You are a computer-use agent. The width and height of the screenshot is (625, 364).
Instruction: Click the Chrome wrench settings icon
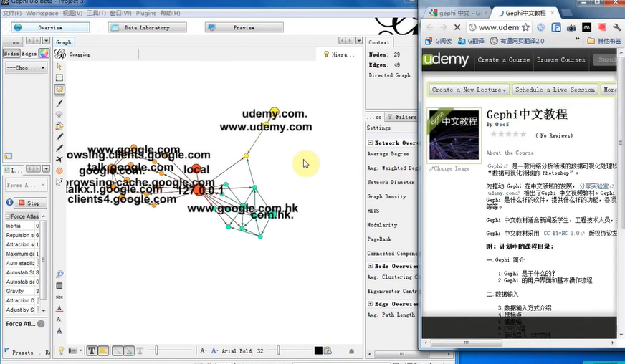[616, 27]
